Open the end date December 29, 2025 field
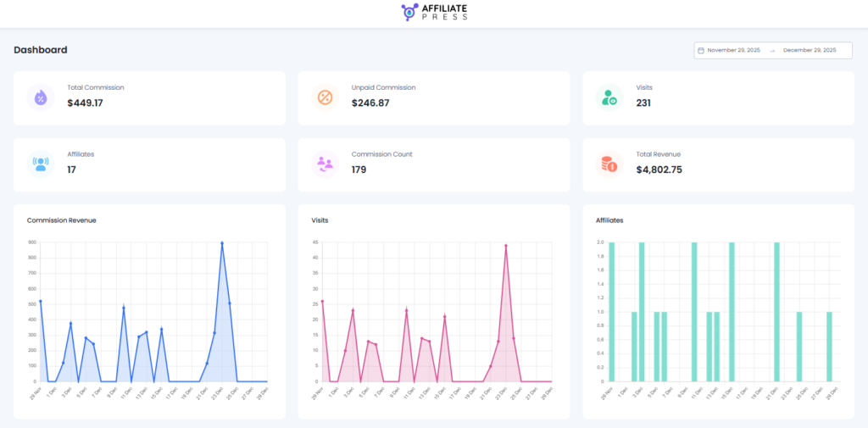The width and height of the screenshot is (868, 428). tap(810, 51)
